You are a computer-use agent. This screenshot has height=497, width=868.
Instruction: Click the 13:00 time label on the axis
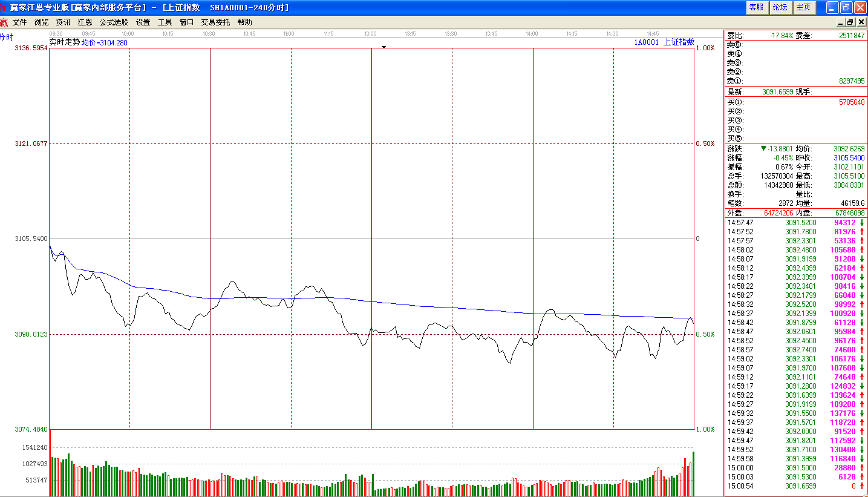pos(370,33)
